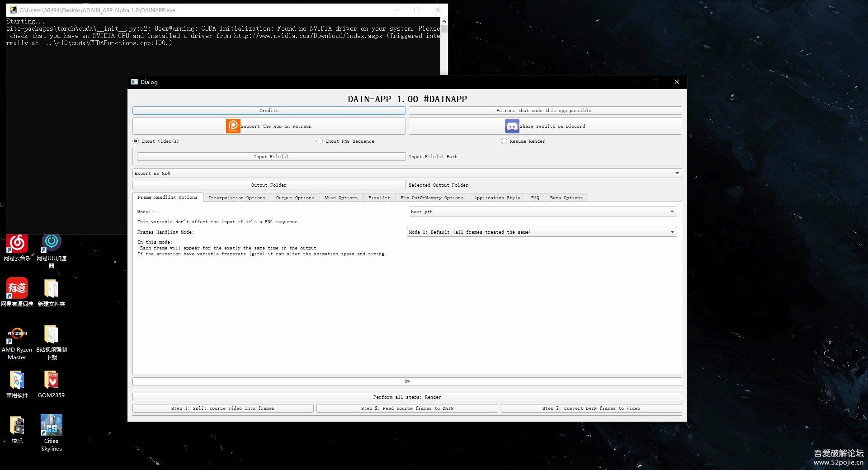The image size is (868, 470).
Task: Click the Input File(s) Path text
Action: 433,156
